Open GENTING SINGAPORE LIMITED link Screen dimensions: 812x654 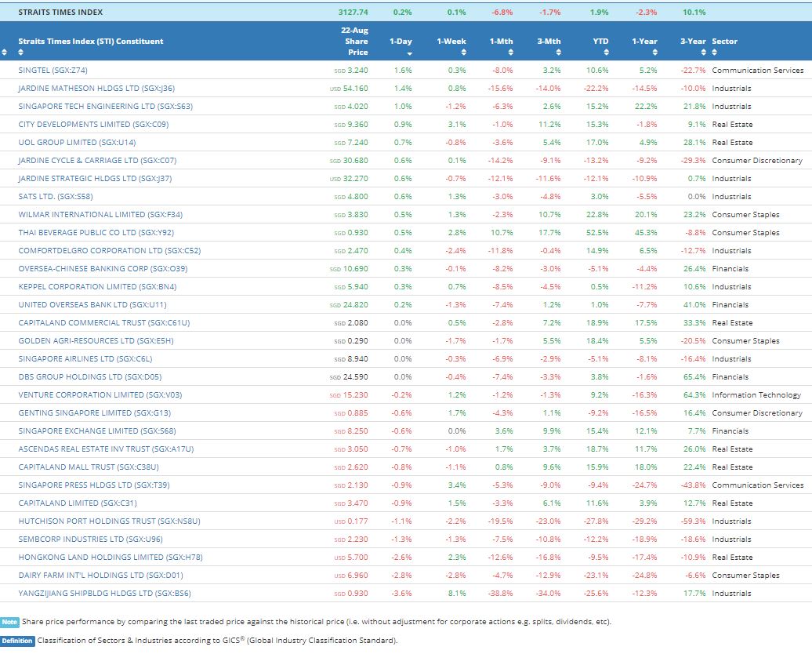pos(94,412)
